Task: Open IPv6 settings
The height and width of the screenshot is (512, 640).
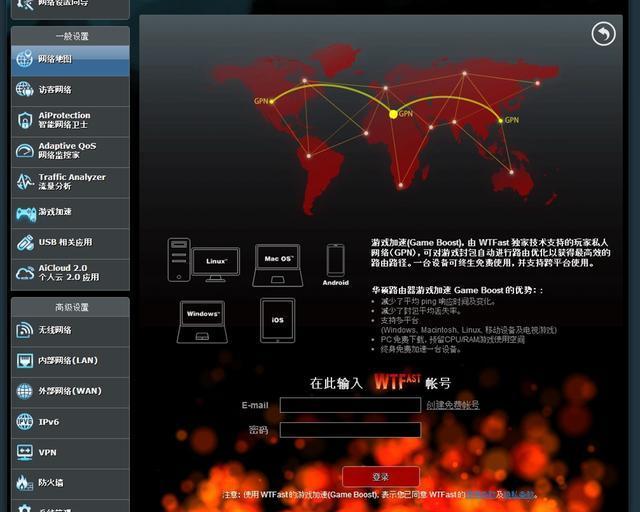Action: pos(70,423)
